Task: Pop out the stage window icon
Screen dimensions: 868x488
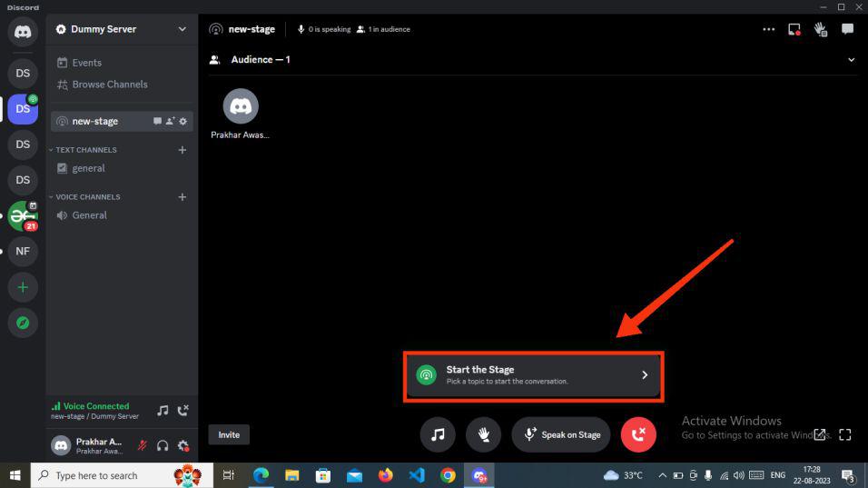Action: (820, 434)
